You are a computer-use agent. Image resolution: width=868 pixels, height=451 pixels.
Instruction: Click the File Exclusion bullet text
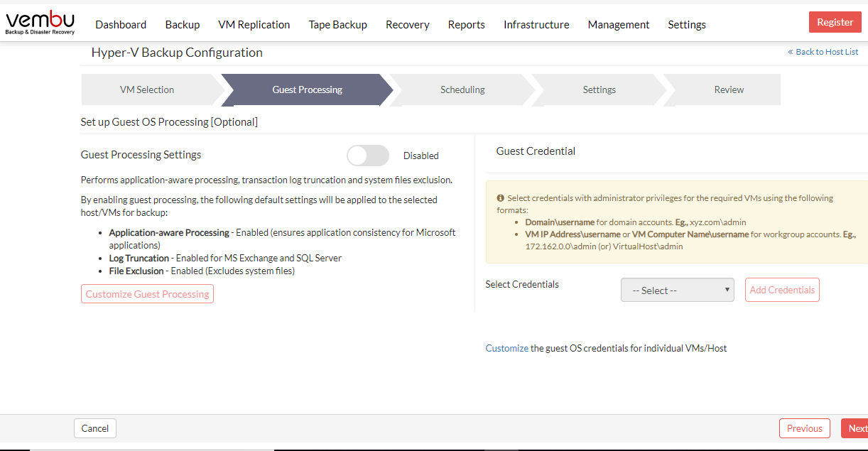click(202, 271)
